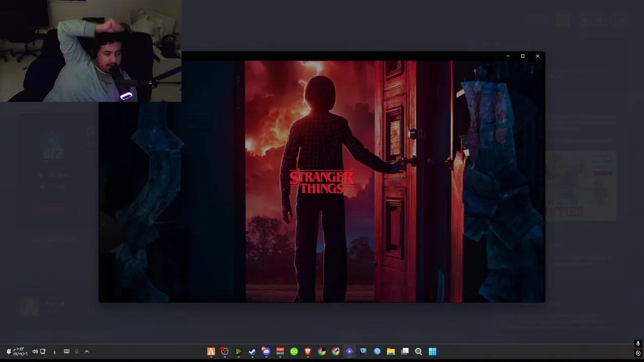Open Voicemeeter from the taskbar
Image resolution: width=644 pixels, height=362 pixels.
pos(280,351)
